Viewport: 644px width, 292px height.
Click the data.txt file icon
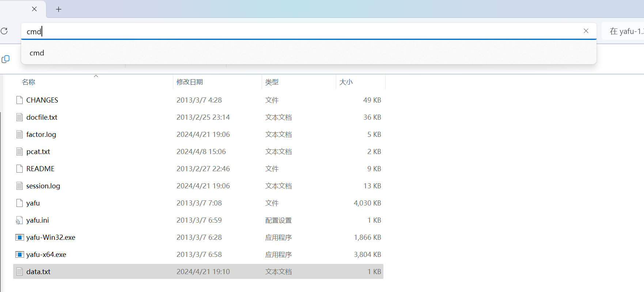pos(20,272)
